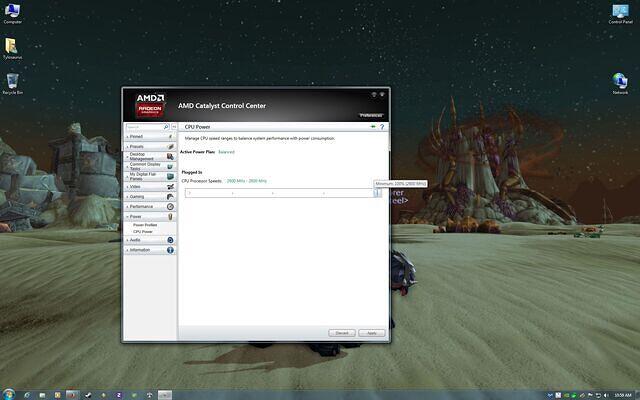Collapse the sidebar with the double-arrow button
640x400 pixels.
click(x=174, y=127)
